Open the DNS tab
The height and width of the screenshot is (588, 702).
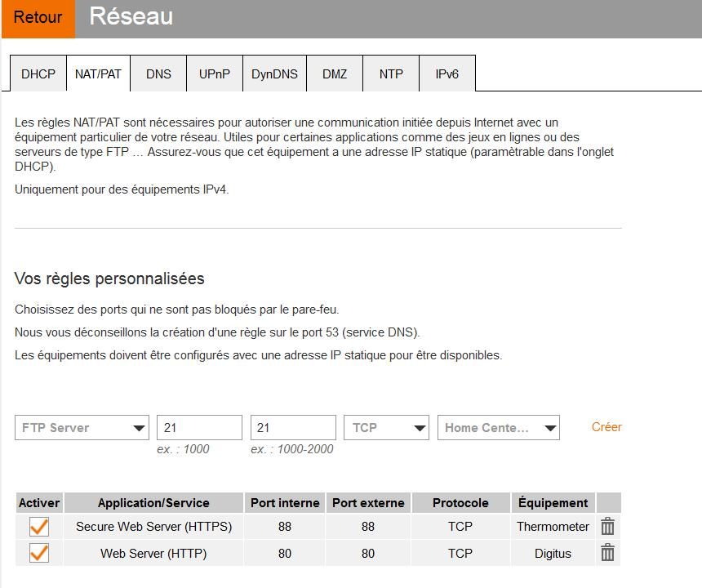point(158,74)
